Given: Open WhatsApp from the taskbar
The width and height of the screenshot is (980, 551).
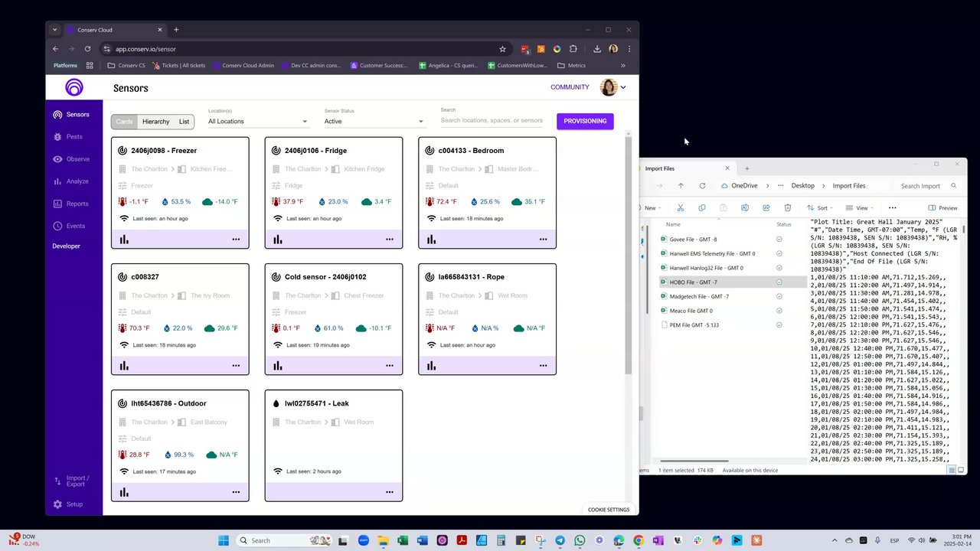Looking at the screenshot, I should [580, 540].
